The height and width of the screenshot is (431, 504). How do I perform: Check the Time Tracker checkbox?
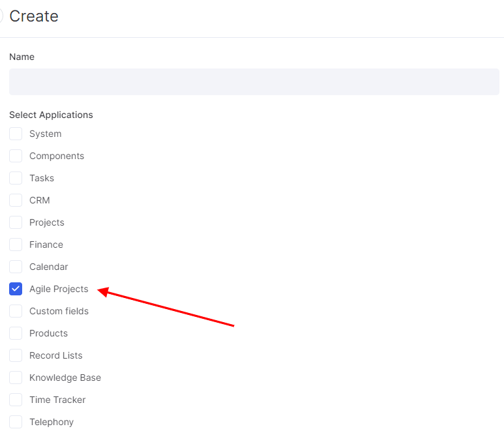click(16, 400)
